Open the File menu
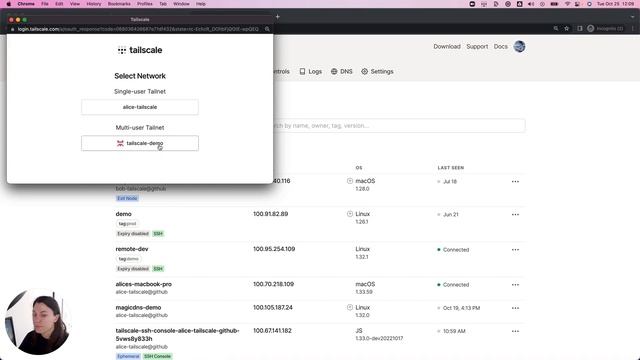 (x=44, y=4)
